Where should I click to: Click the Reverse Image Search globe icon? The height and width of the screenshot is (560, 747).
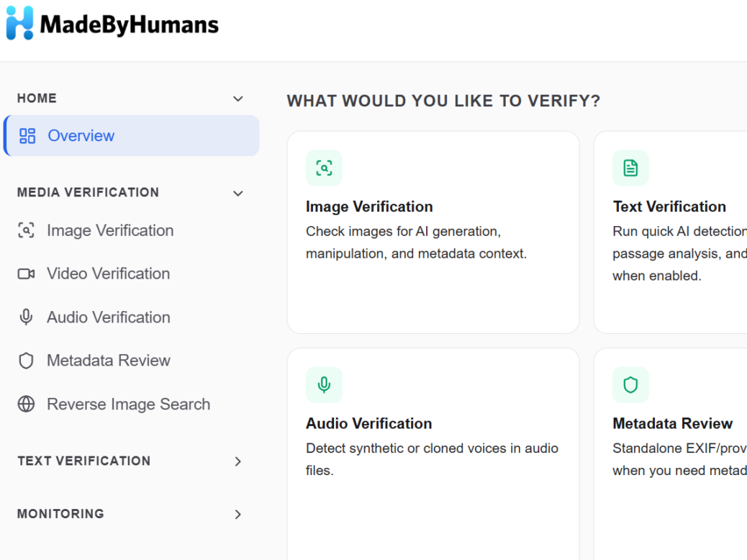[26, 404]
